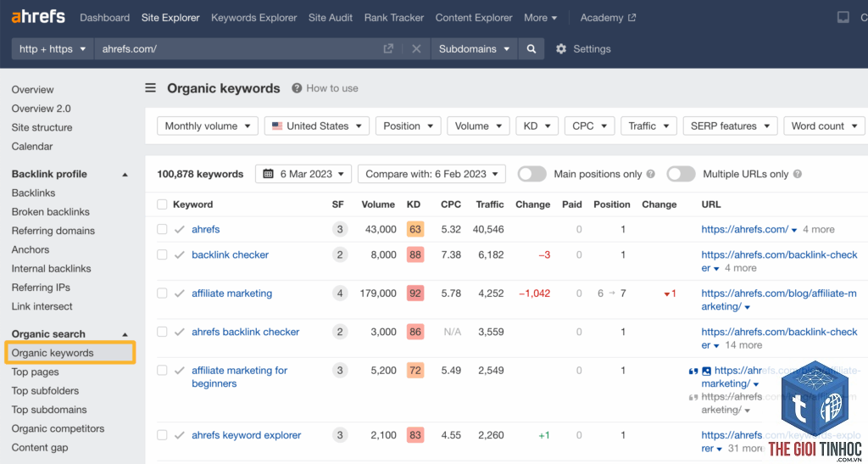Click SF badge 2 for backlink checker row

click(340, 254)
